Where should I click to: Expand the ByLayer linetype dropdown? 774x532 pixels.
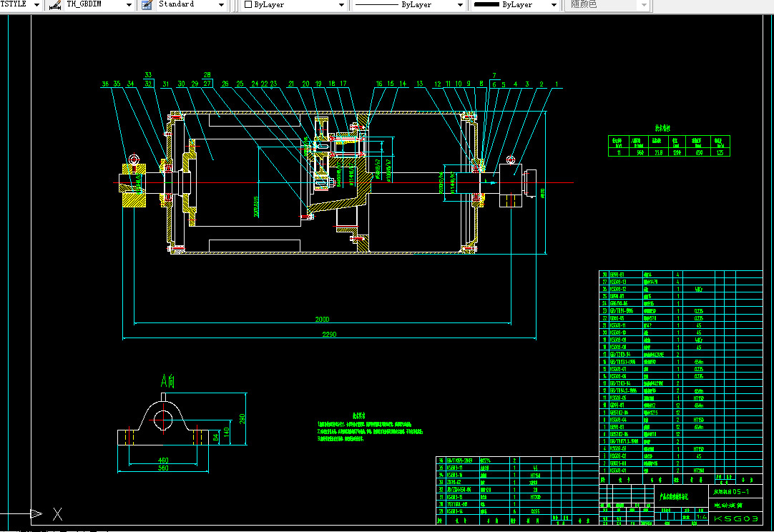459,5
